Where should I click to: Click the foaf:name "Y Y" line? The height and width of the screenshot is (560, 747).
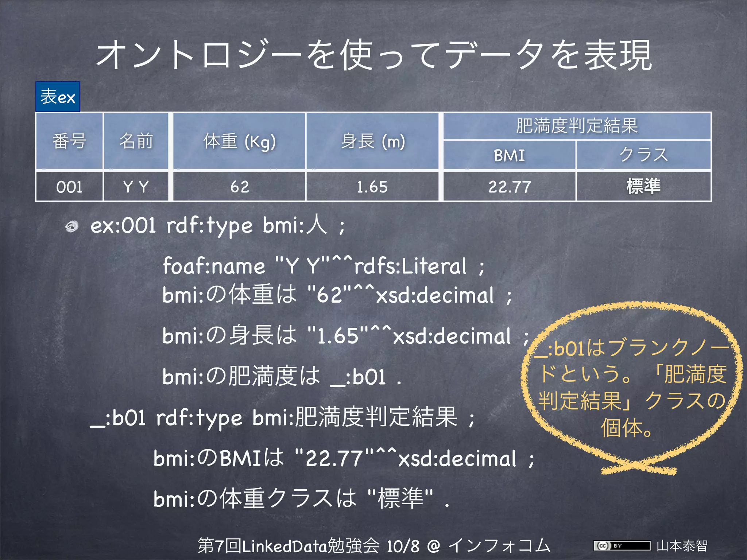click(x=324, y=266)
